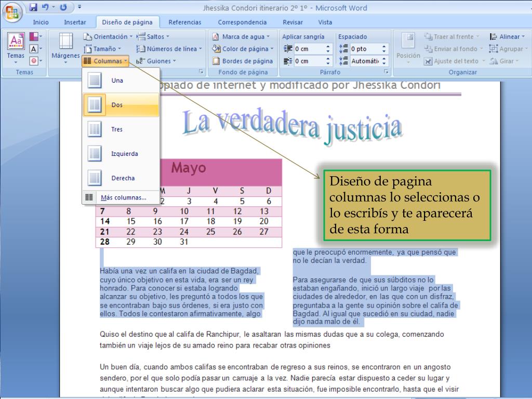Increase left indent with spinner arrow
This screenshot has height=399, width=532.
coord(328,46)
